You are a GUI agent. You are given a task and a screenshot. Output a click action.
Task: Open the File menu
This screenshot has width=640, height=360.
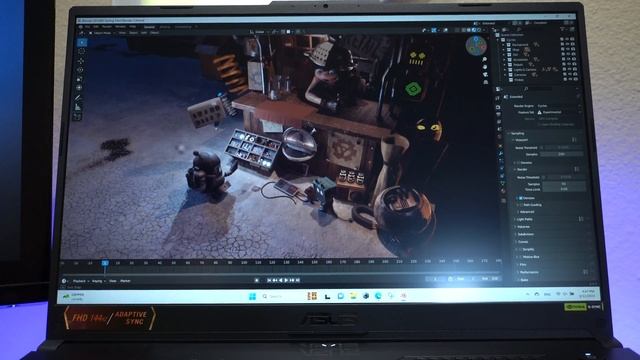[x=87, y=27]
